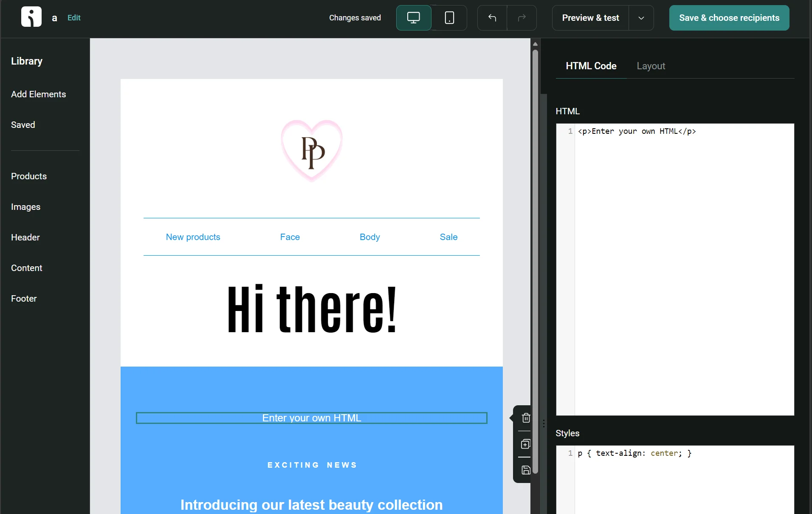Select 'Introducing our latest beauty collection' heading
The height and width of the screenshot is (514, 812).
coord(312,505)
